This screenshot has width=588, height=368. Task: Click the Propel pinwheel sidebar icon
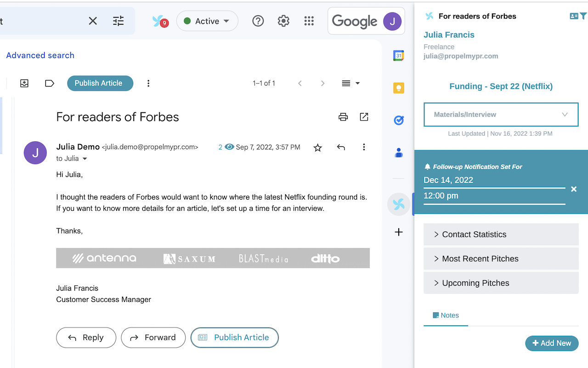click(398, 204)
